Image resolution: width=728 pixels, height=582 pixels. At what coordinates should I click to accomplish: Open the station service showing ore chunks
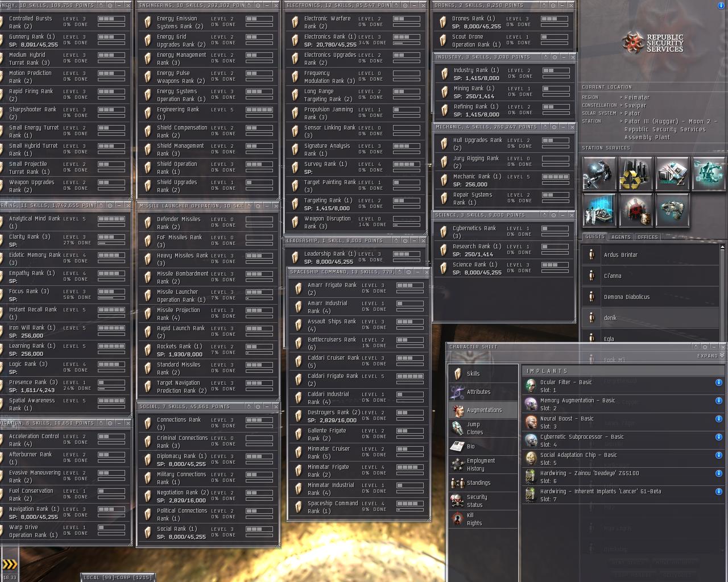672,210
